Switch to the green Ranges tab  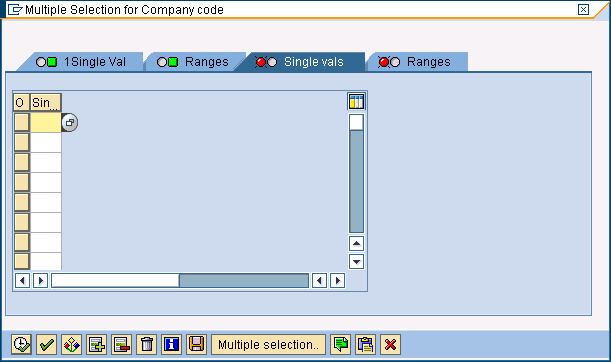[x=193, y=62]
